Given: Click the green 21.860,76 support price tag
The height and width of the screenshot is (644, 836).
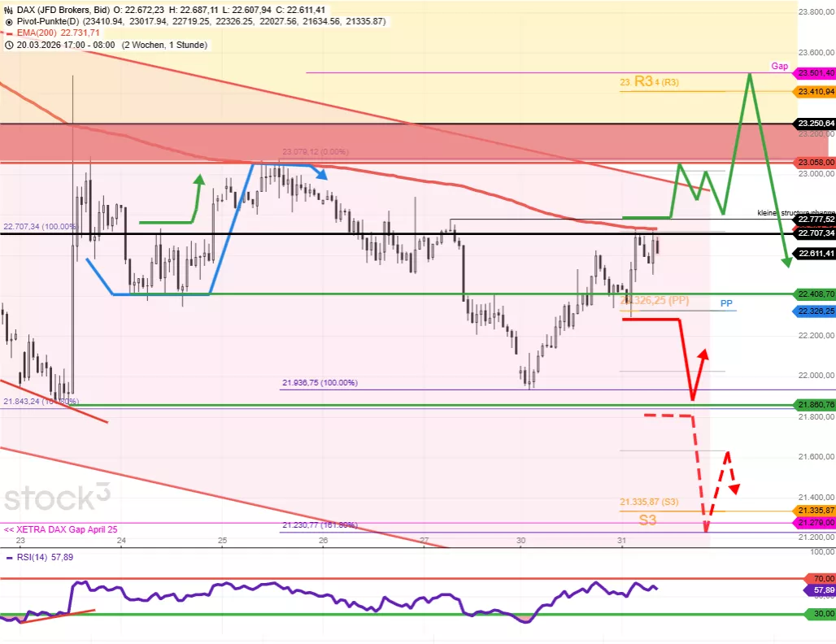Looking at the screenshot, I should coord(814,404).
